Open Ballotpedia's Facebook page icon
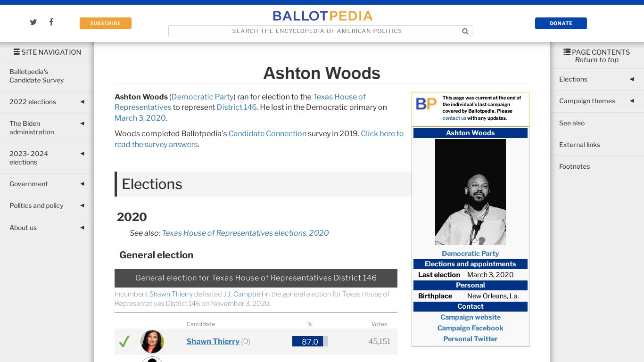The width and height of the screenshot is (644, 362). click(x=51, y=22)
